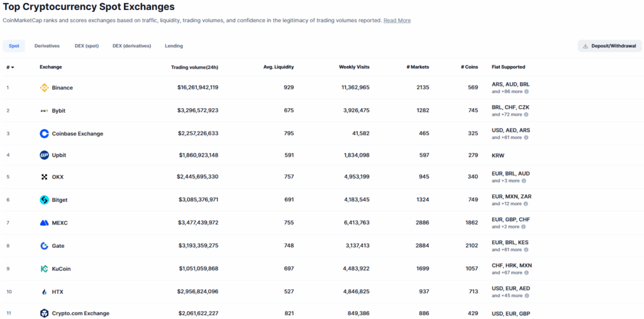Click Upbit volume $1,860,923,148
The width and height of the screenshot is (644, 319).
199,155
